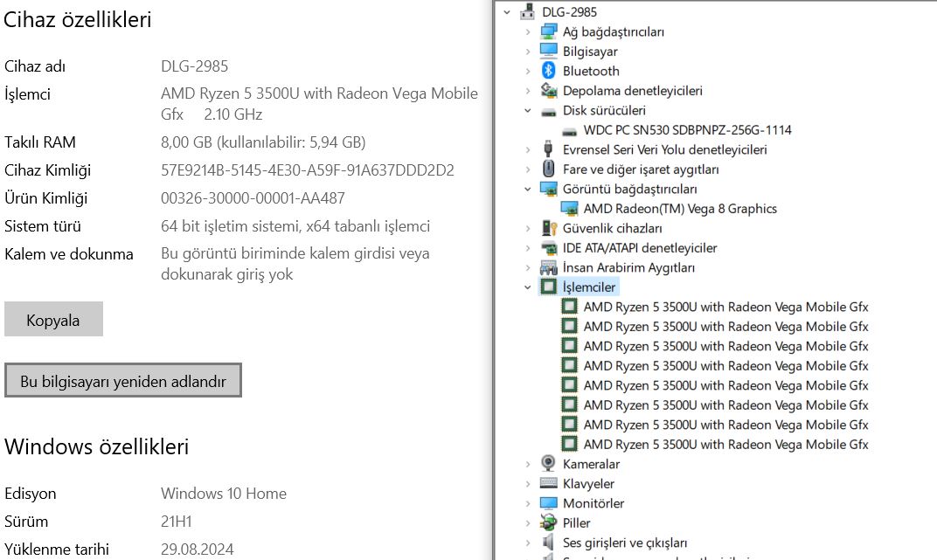
Task: Select the Güvenlik cihazları key icon
Action: tap(549, 228)
